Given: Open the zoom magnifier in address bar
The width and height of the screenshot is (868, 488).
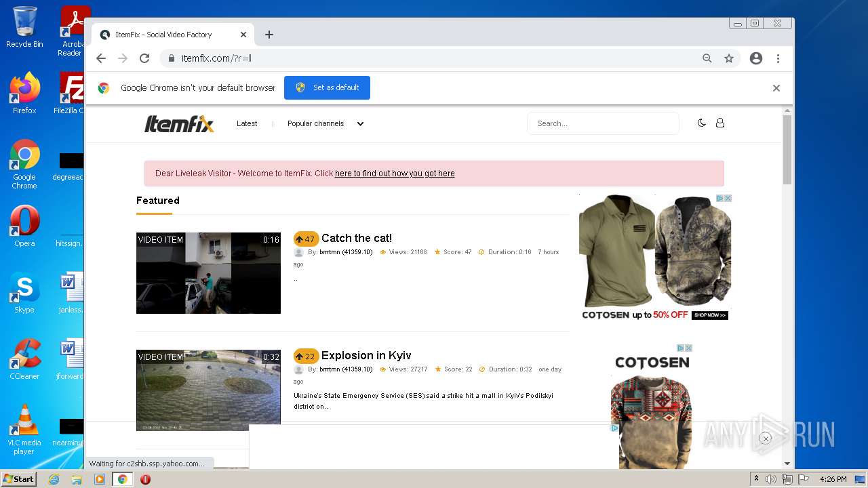Looking at the screenshot, I should [707, 58].
